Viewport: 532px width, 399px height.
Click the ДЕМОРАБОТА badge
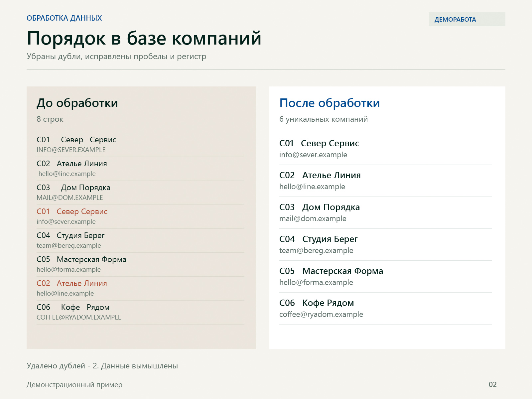tap(467, 19)
